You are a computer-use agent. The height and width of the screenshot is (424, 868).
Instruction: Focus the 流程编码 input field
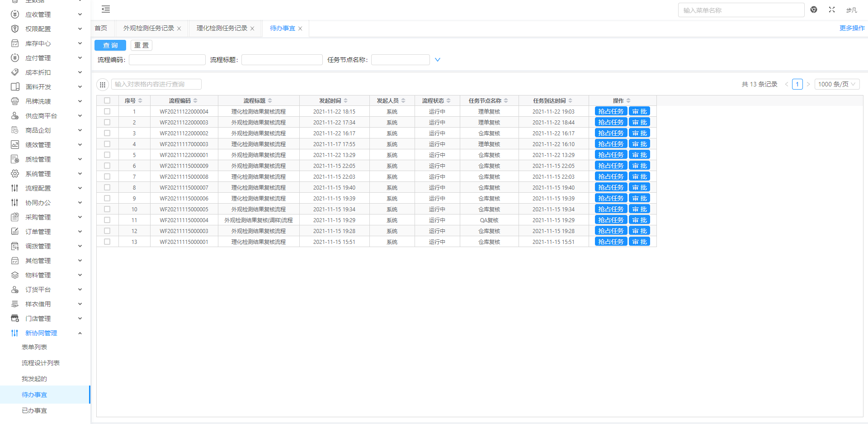pos(167,60)
